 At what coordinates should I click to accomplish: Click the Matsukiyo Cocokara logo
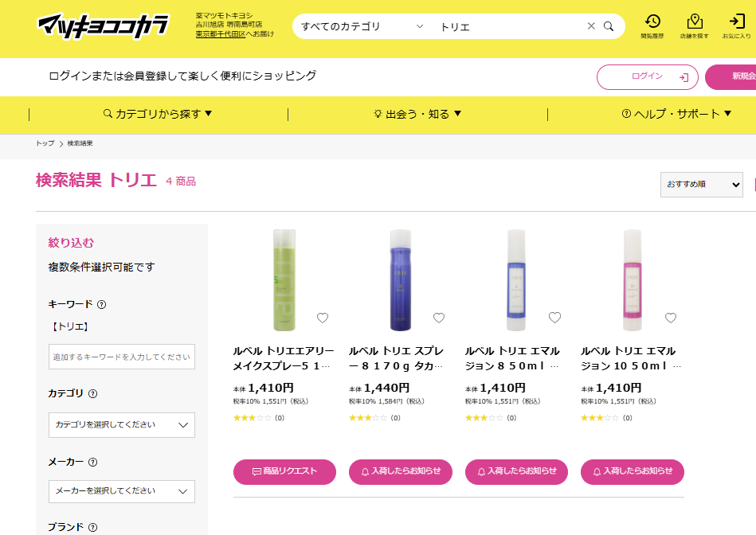tap(104, 26)
